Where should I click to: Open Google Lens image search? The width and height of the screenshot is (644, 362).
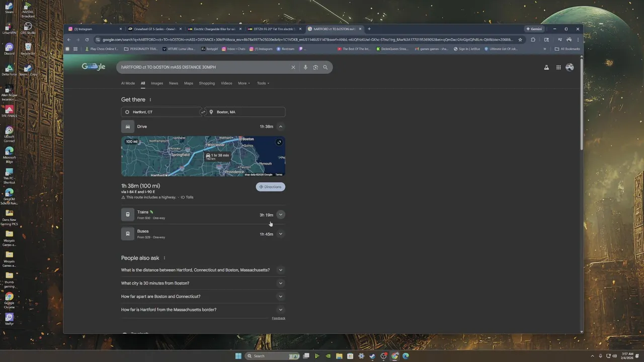(x=315, y=67)
